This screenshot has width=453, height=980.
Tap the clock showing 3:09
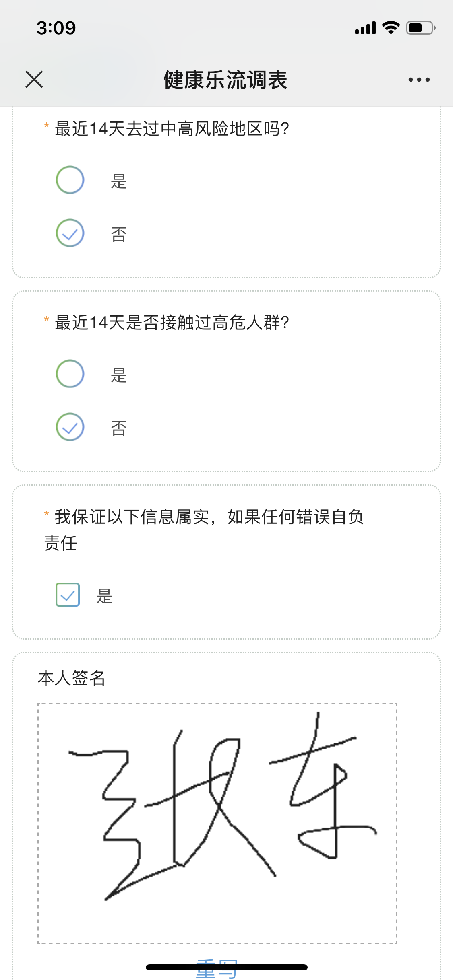click(x=56, y=28)
